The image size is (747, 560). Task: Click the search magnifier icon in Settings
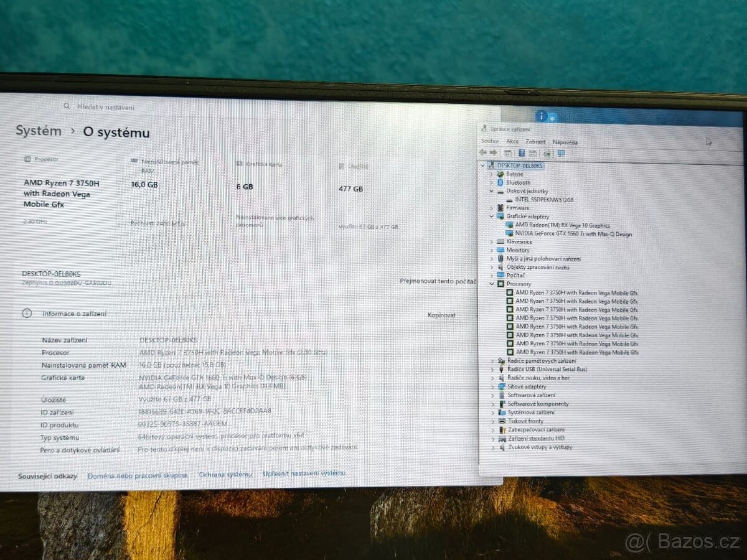(x=67, y=106)
